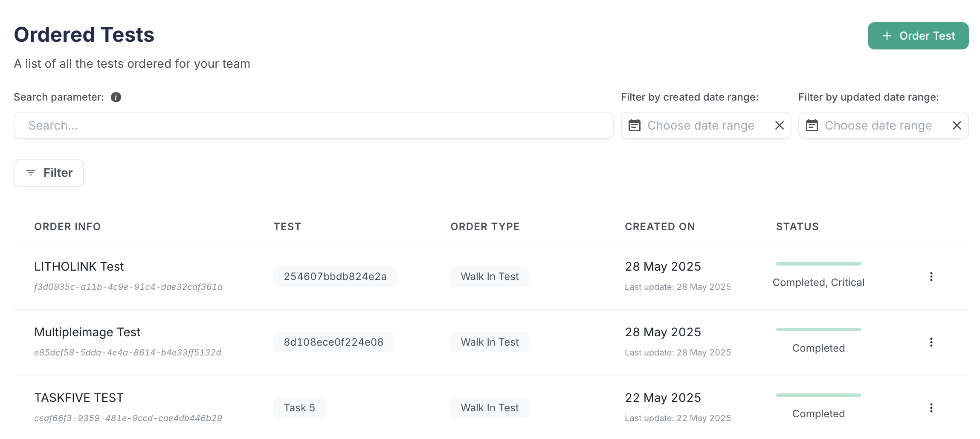
Task: Click the filter funnel icon on Filter button
Action: click(30, 173)
